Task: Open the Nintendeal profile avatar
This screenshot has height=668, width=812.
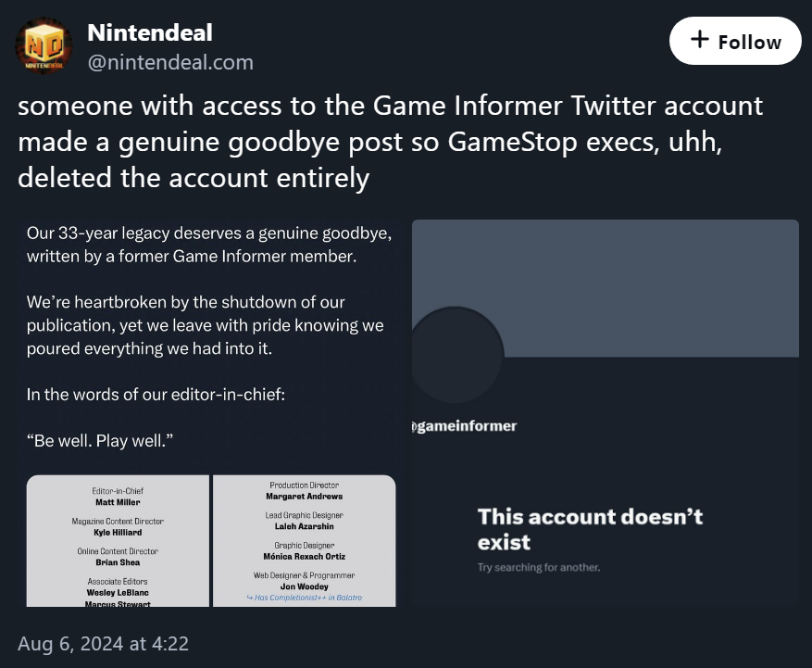Action: click(x=44, y=45)
